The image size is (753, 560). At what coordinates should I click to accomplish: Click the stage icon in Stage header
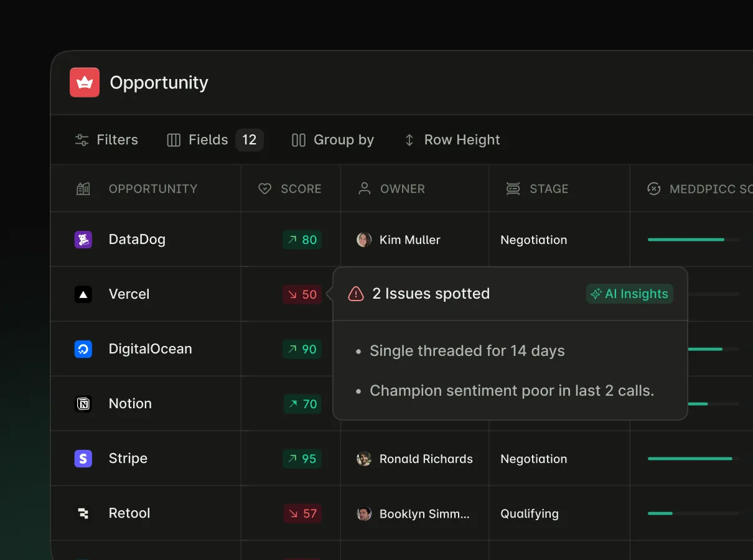(x=513, y=189)
